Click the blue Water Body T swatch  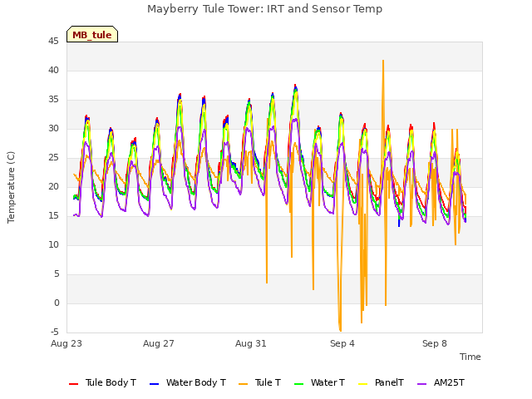tap(155, 384)
